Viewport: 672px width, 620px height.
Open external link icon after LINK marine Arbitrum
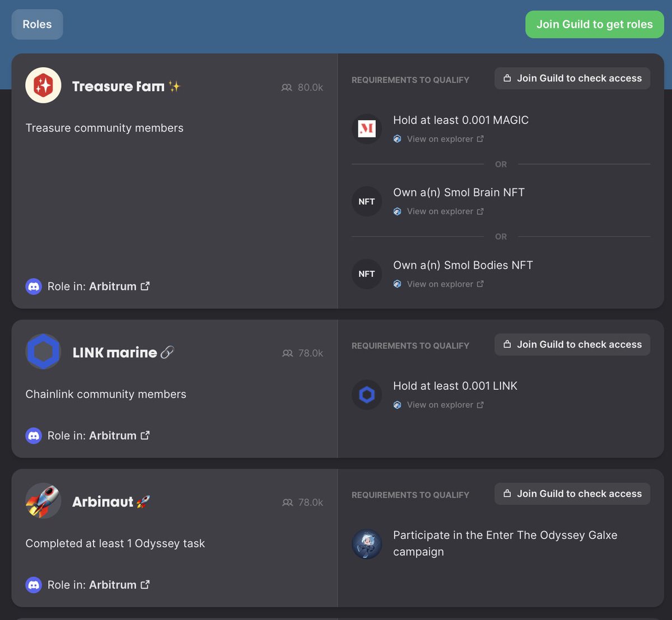[x=145, y=435]
